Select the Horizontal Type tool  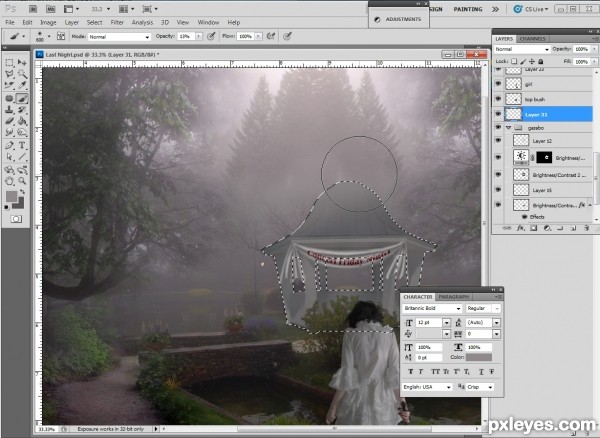click(22, 145)
